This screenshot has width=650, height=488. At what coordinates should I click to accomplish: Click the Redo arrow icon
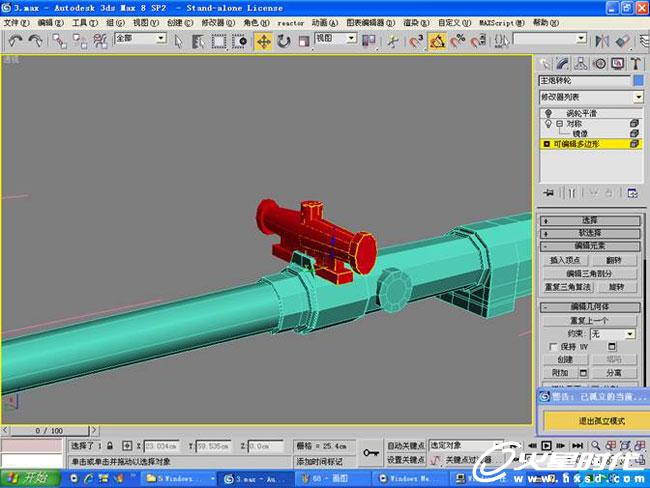35,41
